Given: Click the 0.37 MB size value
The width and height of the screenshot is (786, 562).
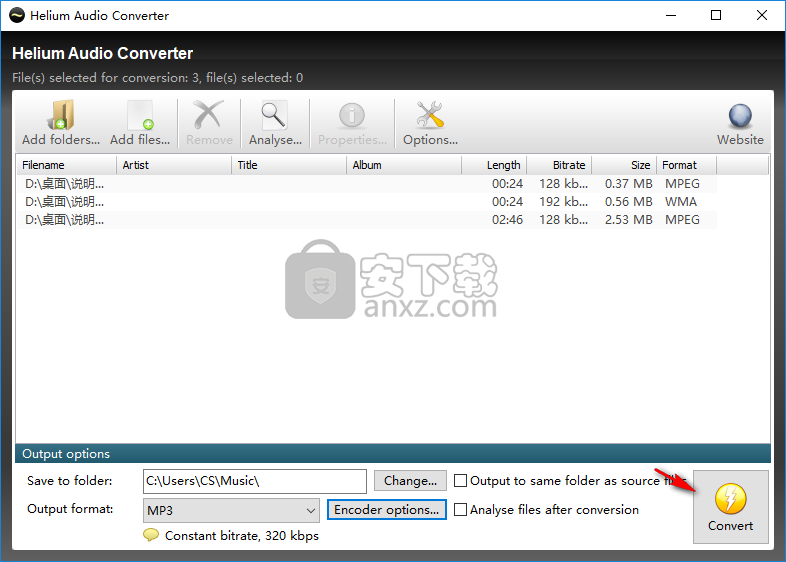Looking at the screenshot, I should pos(629,184).
